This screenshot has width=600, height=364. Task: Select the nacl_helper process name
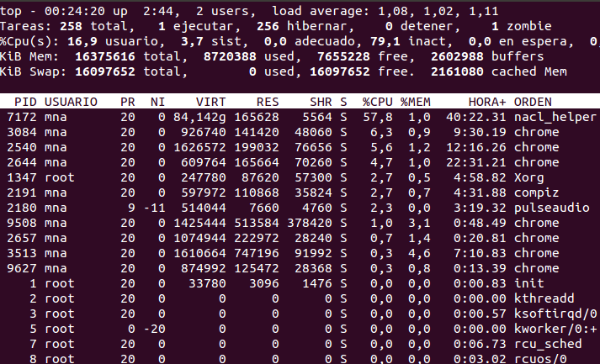pyautogui.click(x=550, y=117)
